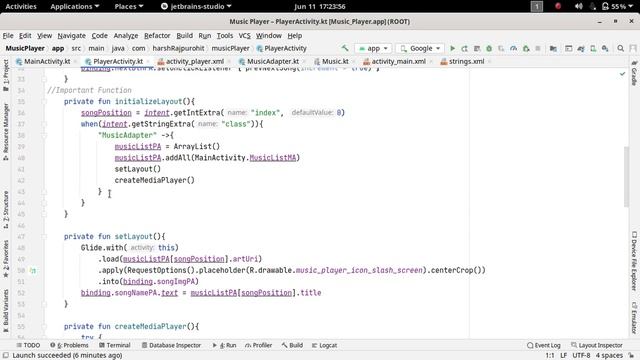The height and width of the screenshot is (360, 640).
Task: Click the user account icon at toolbar end
Action: 633,48
